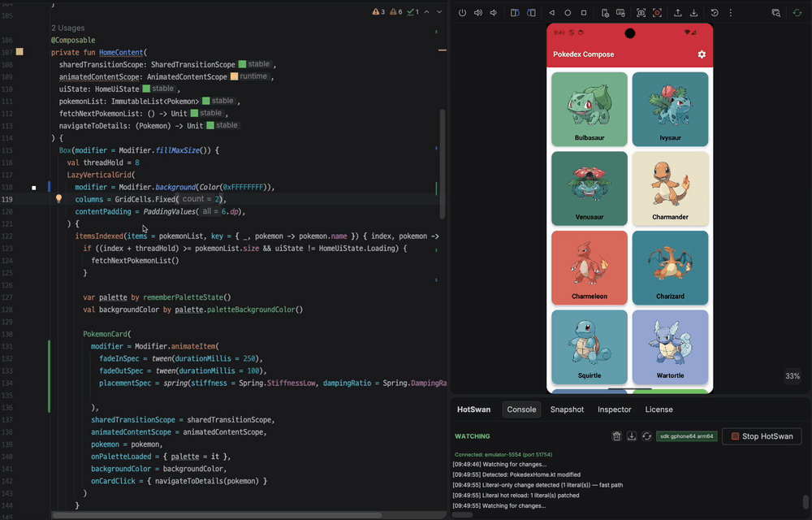Image resolution: width=812 pixels, height=520 pixels.
Task: Click fetchNextPokemonList() call on line 124
Action: click(x=135, y=261)
